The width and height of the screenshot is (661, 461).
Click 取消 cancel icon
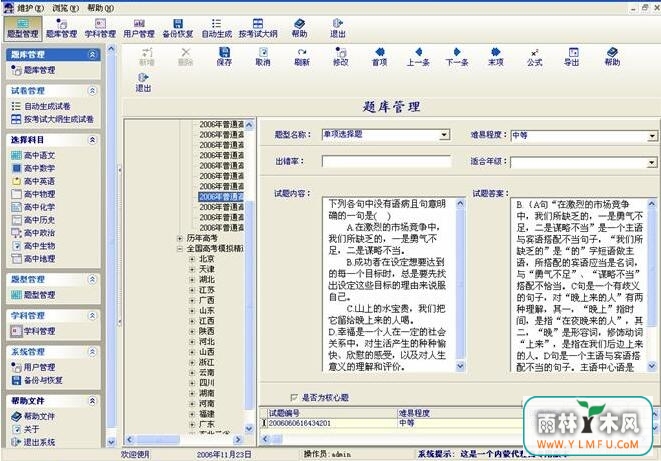pyautogui.click(x=263, y=57)
